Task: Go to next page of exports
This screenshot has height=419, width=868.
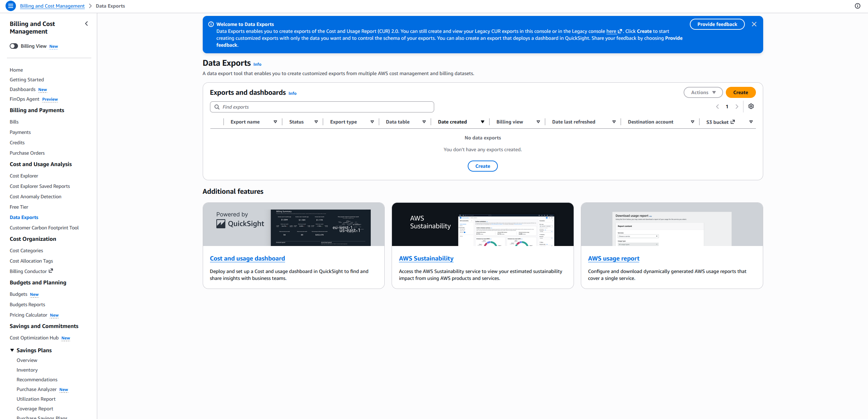Action: [737, 107]
